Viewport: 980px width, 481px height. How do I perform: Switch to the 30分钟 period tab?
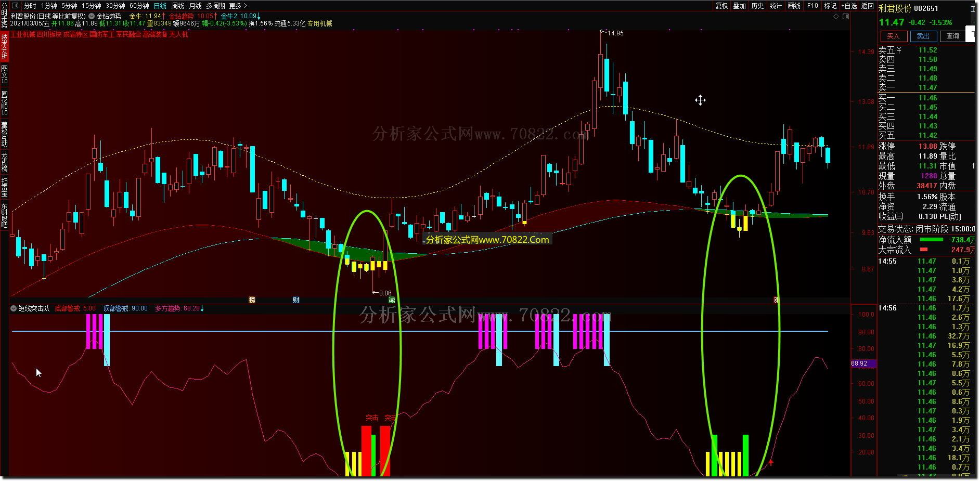115,6
